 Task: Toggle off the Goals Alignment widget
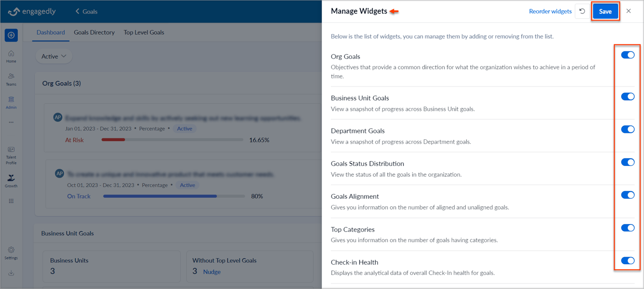[x=627, y=195]
